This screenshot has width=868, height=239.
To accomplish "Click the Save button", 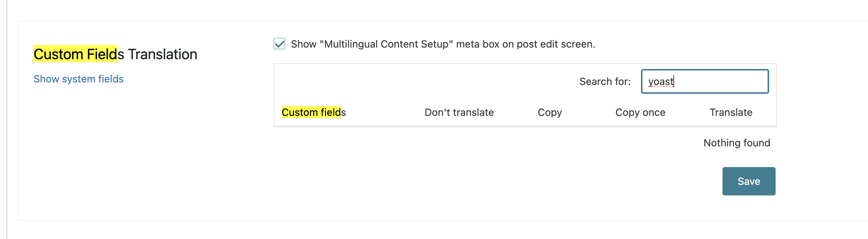I will tap(749, 181).
